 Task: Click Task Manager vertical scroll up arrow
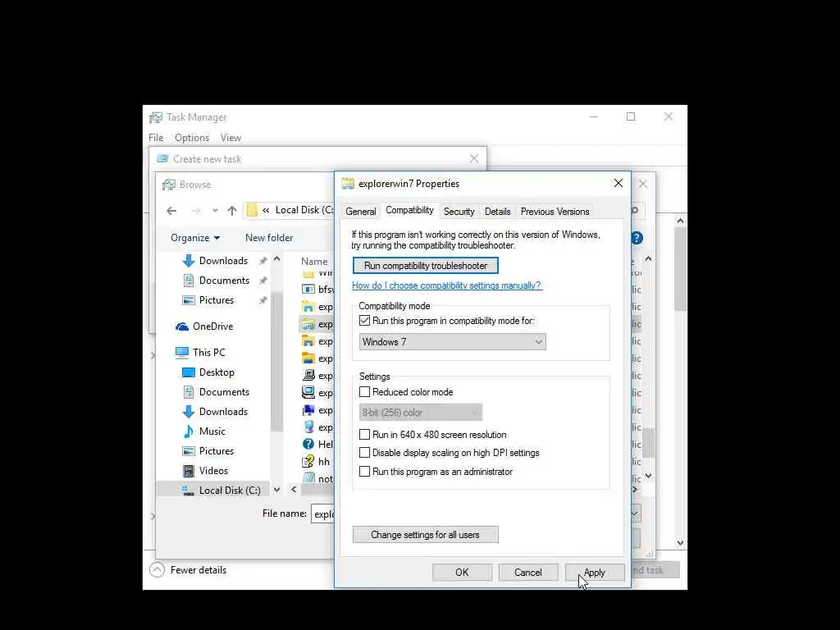(x=680, y=221)
